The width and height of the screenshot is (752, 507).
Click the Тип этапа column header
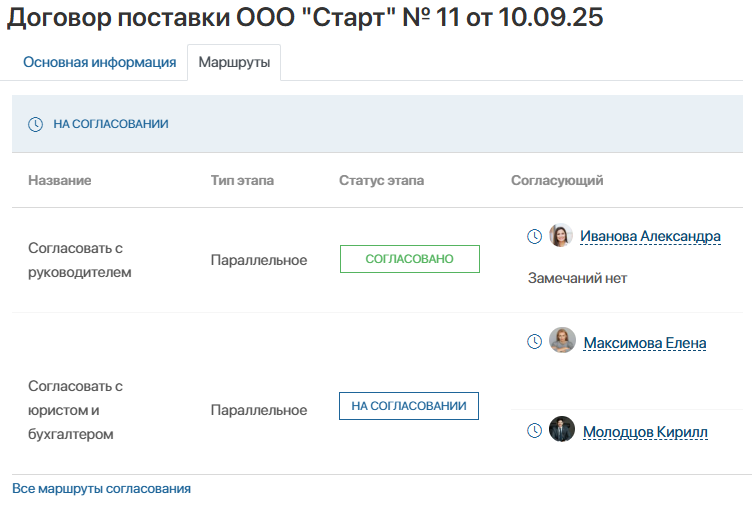click(242, 180)
